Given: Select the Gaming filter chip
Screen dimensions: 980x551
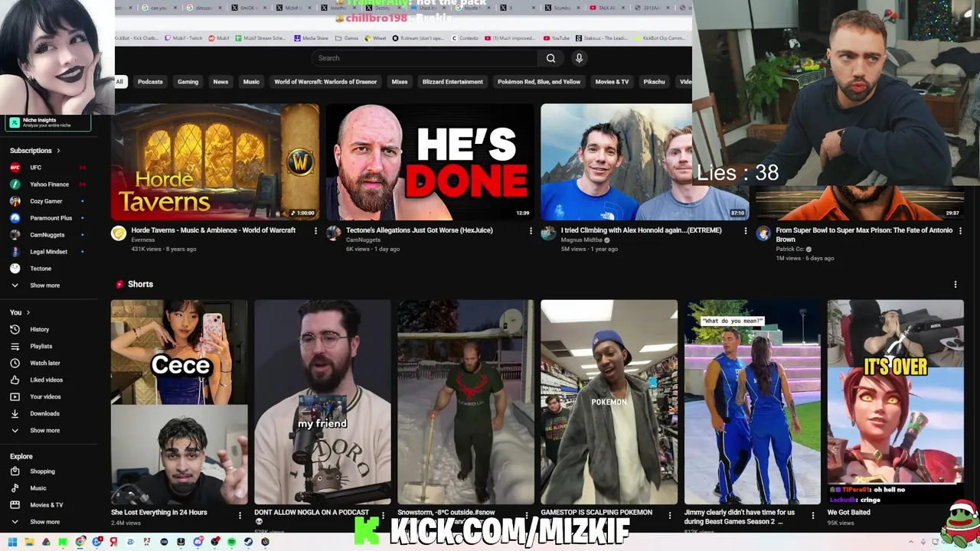Looking at the screenshot, I should tap(188, 82).
